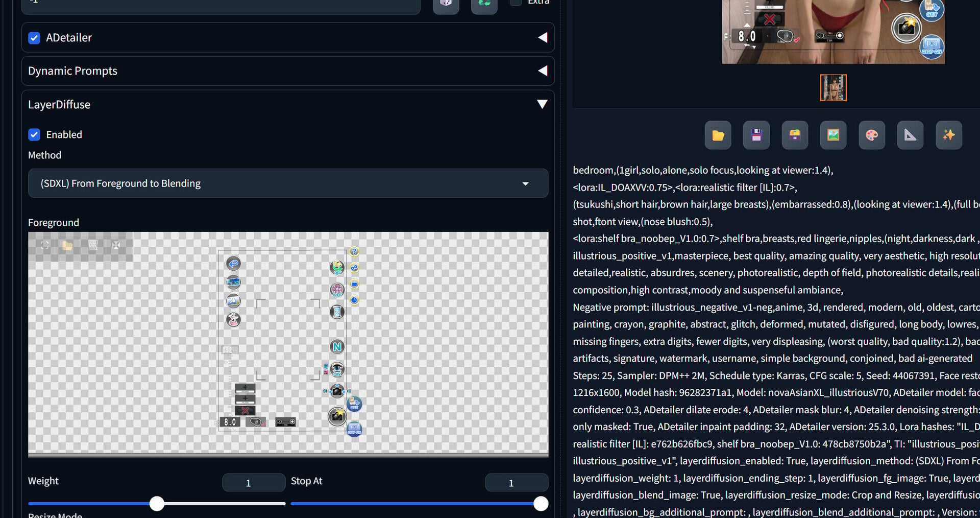Click the 'LayerDiffuse' section label
980x518 pixels.
59,105
